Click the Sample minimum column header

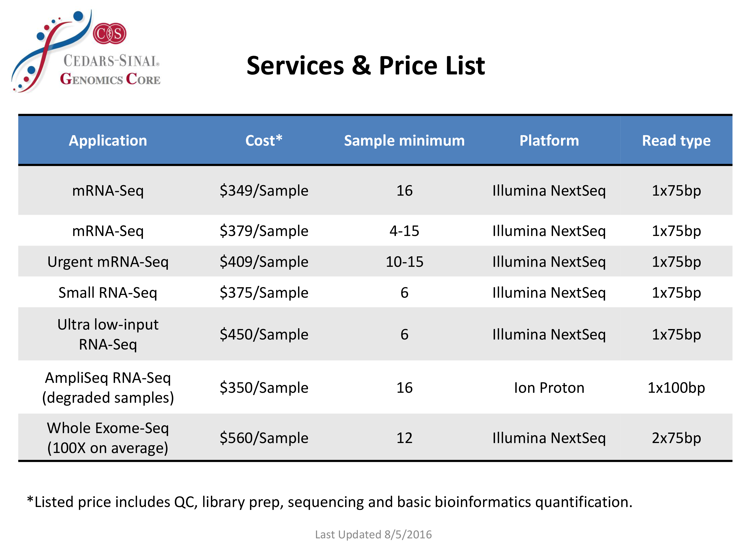(404, 140)
